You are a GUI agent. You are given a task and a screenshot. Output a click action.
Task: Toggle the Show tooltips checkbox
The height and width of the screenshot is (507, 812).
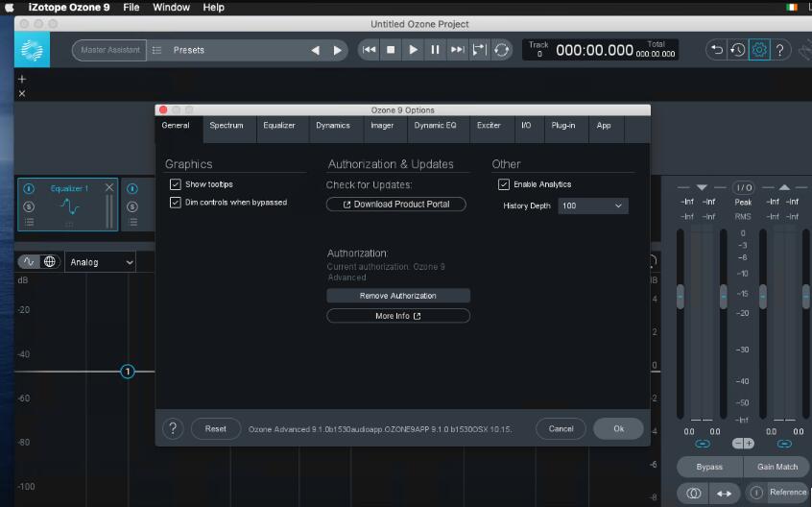176,184
